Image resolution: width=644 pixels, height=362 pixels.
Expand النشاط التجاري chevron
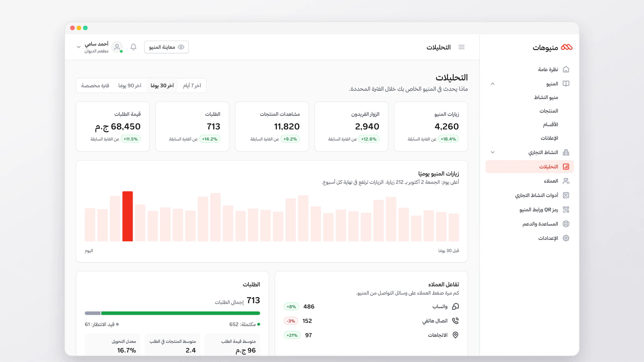(492, 152)
